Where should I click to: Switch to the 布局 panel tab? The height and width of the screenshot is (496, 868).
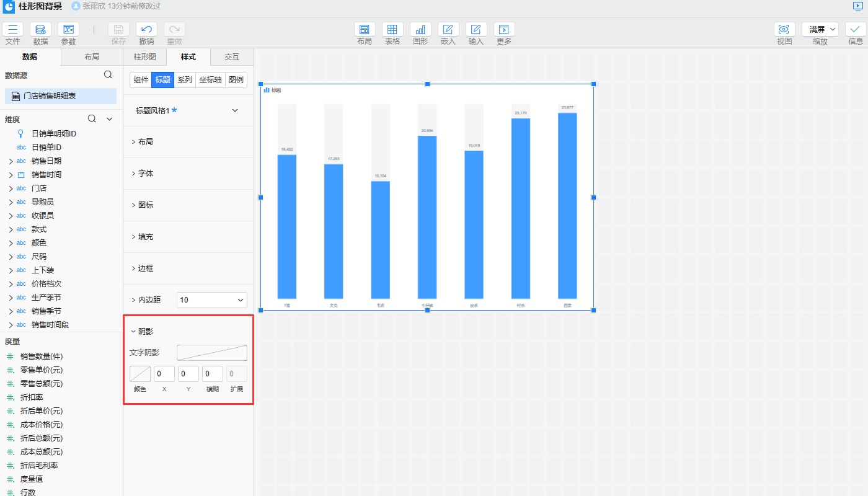[x=92, y=57]
